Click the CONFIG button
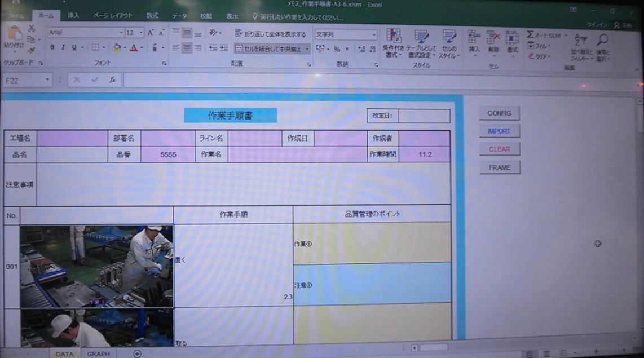Viewport: 644px width, 358px height. [x=499, y=113]
